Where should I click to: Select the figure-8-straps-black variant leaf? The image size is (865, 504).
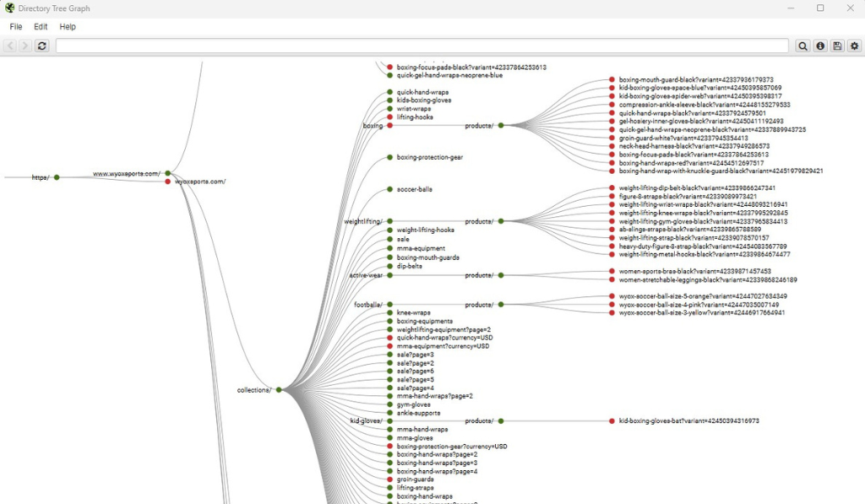(x=612, y=197)
